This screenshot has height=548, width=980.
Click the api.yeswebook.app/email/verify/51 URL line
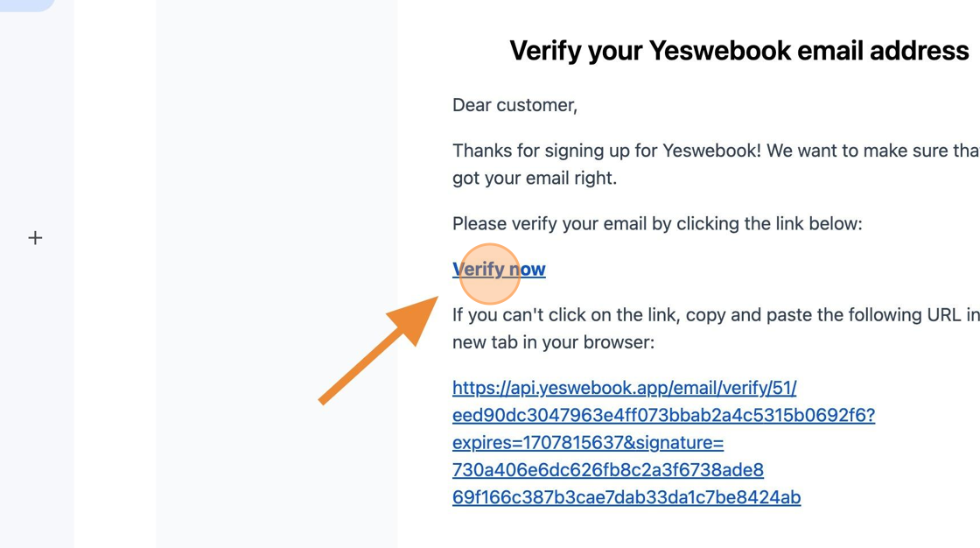625,388
